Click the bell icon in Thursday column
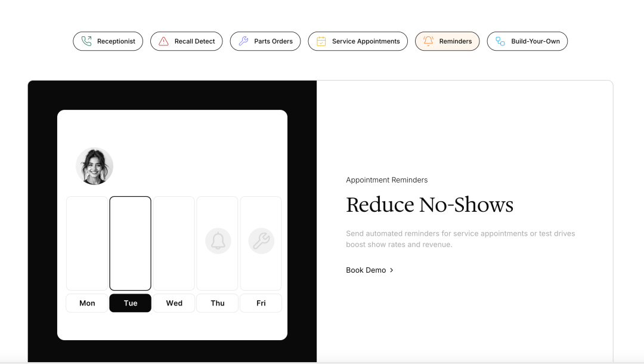The image size is (644, 364). point(218,241)
